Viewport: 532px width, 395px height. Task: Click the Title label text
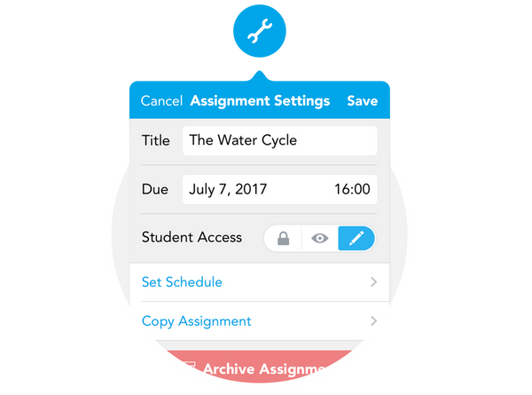155,140
